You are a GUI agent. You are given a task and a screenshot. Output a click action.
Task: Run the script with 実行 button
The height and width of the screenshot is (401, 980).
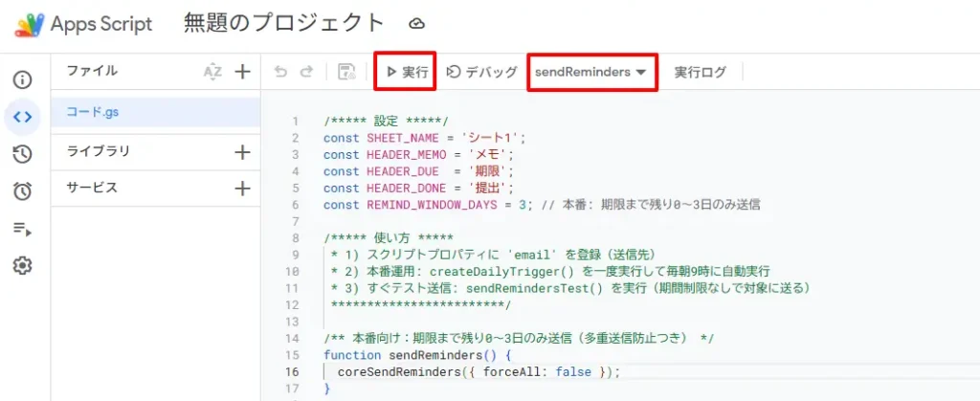coord(406,72)
